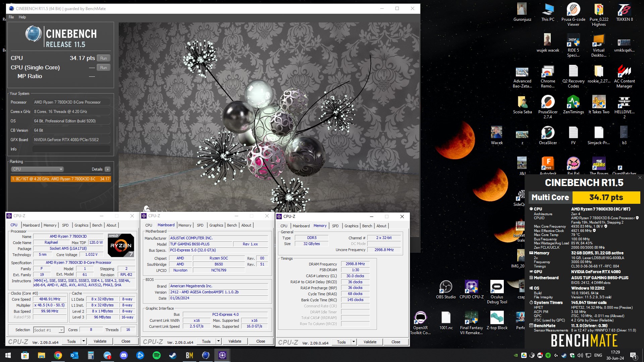Open It Takes Two desktop icon

(x=599, y=105)
